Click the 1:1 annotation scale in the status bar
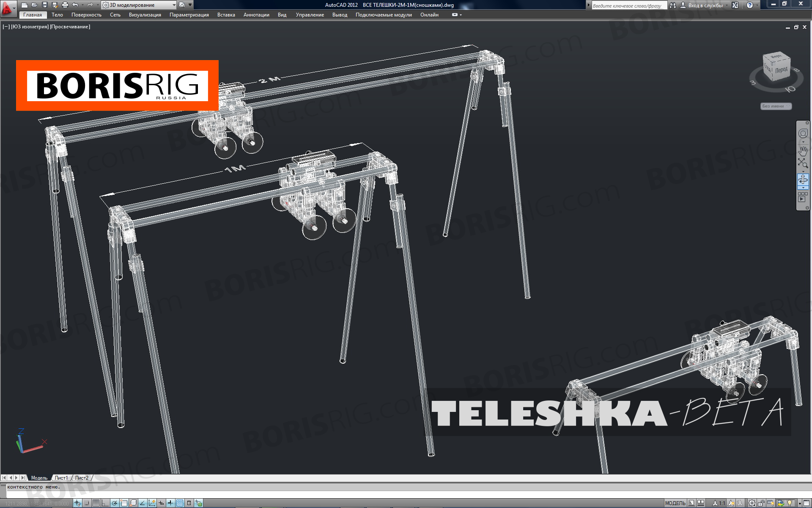Viewport: 812px width, 508px height. (719, 503)
